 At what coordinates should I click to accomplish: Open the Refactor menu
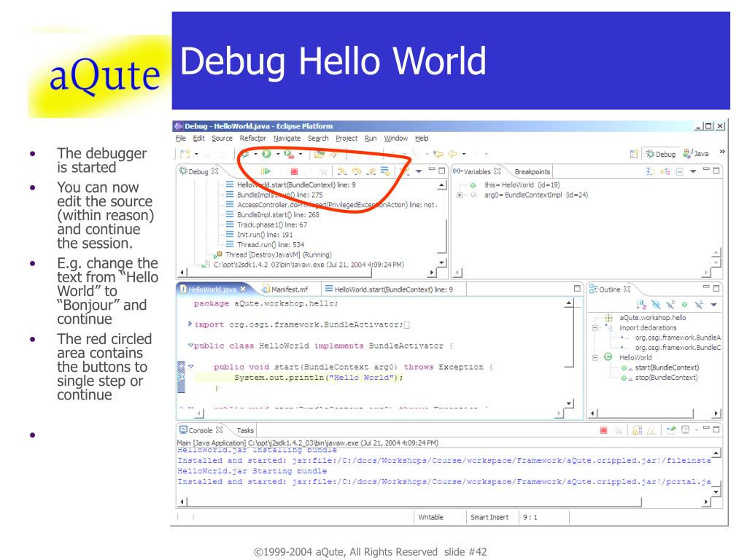tap(252, 139)
